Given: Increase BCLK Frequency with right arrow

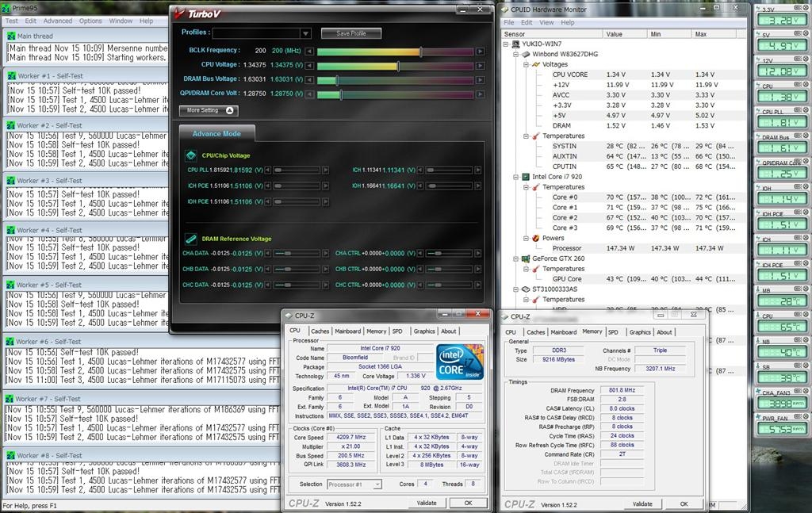Looking at the screenshot, I should [x=480, y=52].
